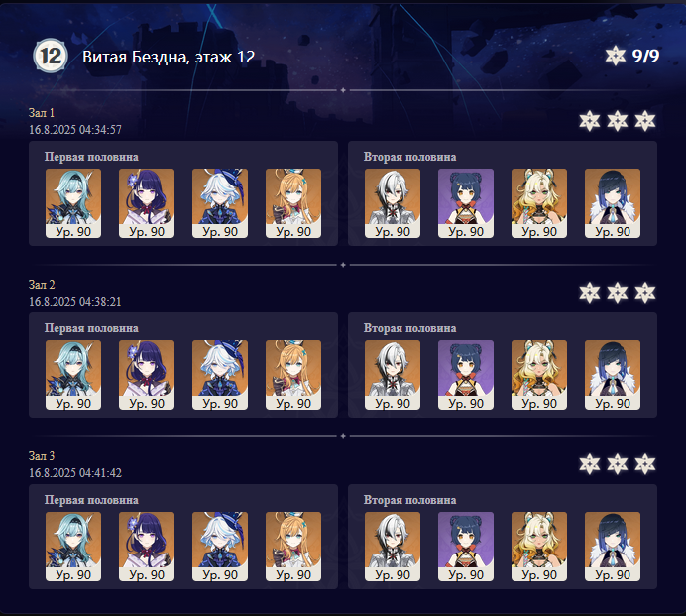Viewport: 686px width, 616px height.
Task: Choose orange-haired character in Зал 1 first half
Action: (293, 203)
